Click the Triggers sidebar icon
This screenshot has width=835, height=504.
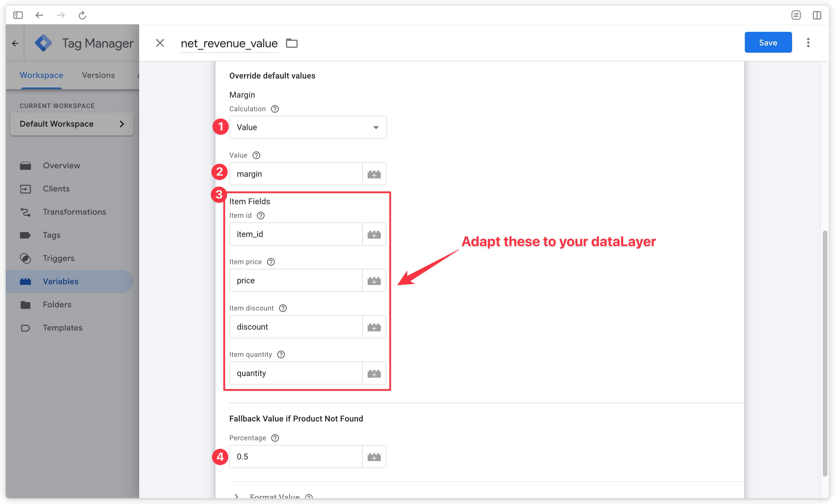pyautogui.click(x=26, y=259)
